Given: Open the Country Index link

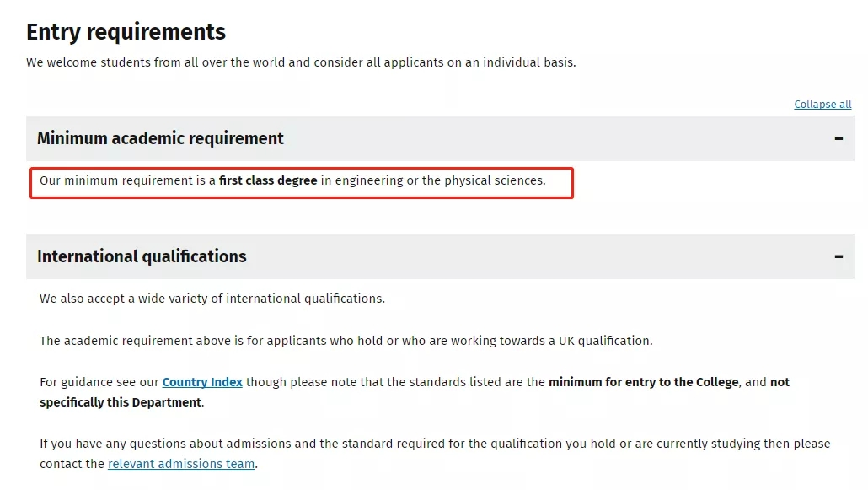Looking at the screenshot, I should pyautogui.click(x=202, y=382).
